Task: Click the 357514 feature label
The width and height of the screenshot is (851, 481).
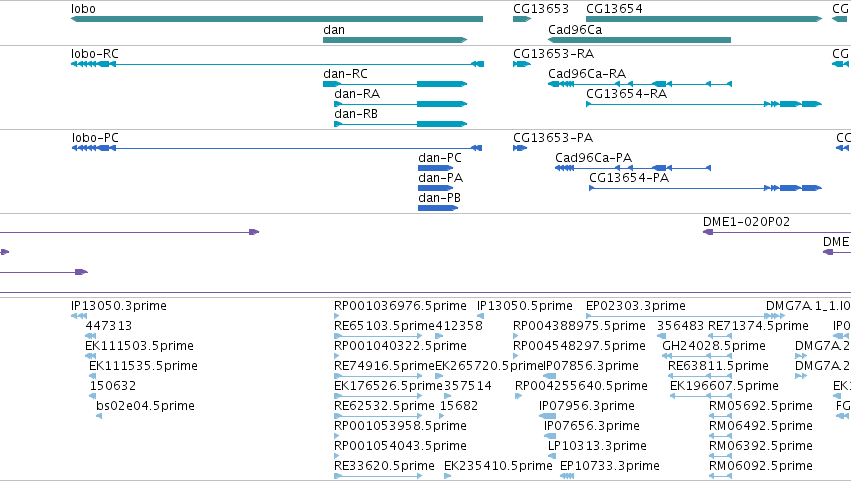Action: point(468,387)
